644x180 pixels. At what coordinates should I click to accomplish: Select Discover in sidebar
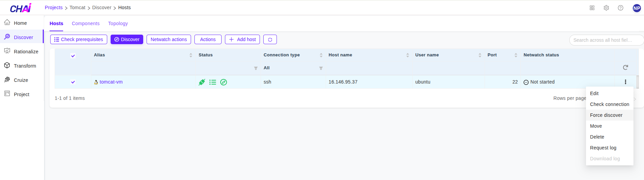[22, 37]
